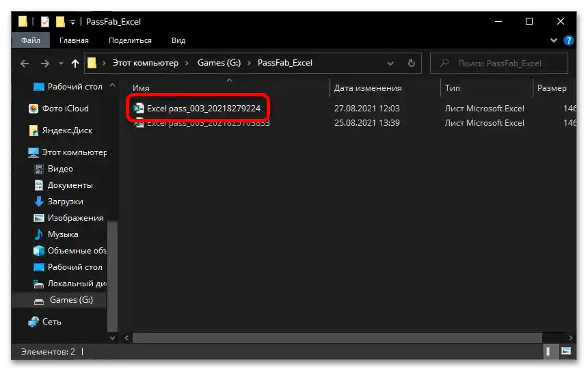The width and height of the screenshot is (588, 371).
Task: Click Лист Microsoft Excel in the 27.08.2021 row
Action: [x=484, y=109]
